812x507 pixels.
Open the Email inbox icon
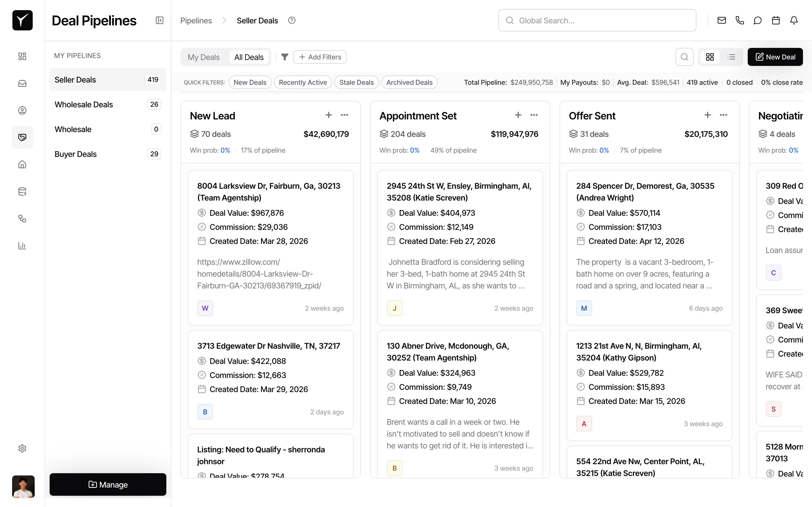pos(721,20)
